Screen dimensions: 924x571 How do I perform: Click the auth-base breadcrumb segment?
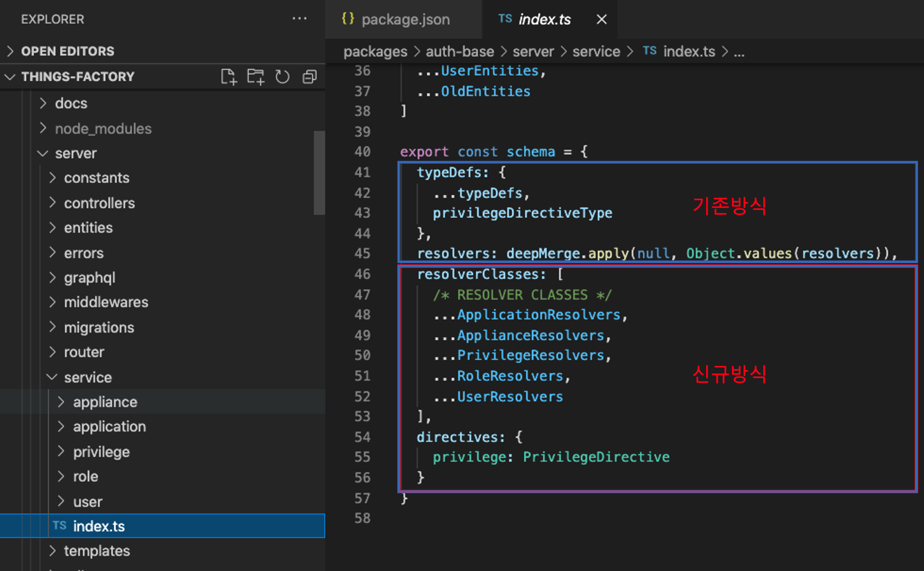(x=460, y=52)
